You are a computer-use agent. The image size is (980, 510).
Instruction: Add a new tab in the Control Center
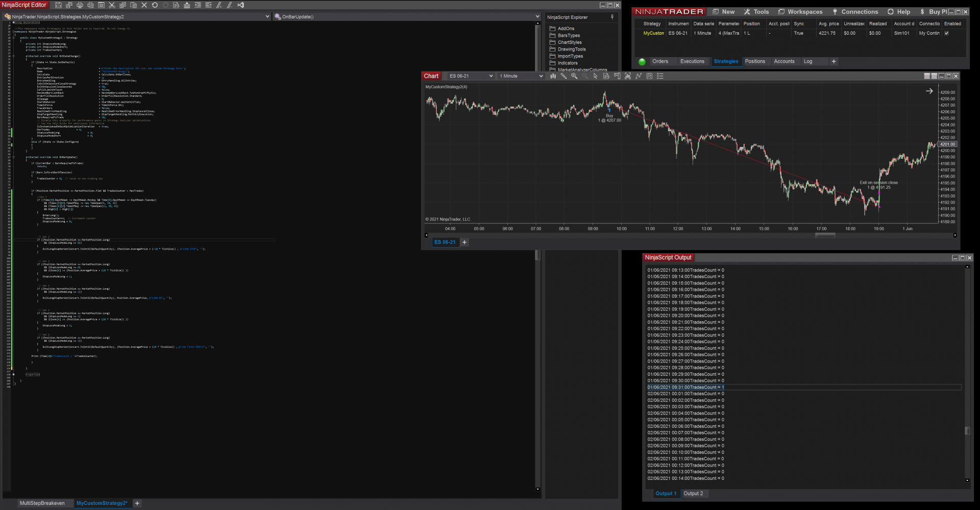834,62
